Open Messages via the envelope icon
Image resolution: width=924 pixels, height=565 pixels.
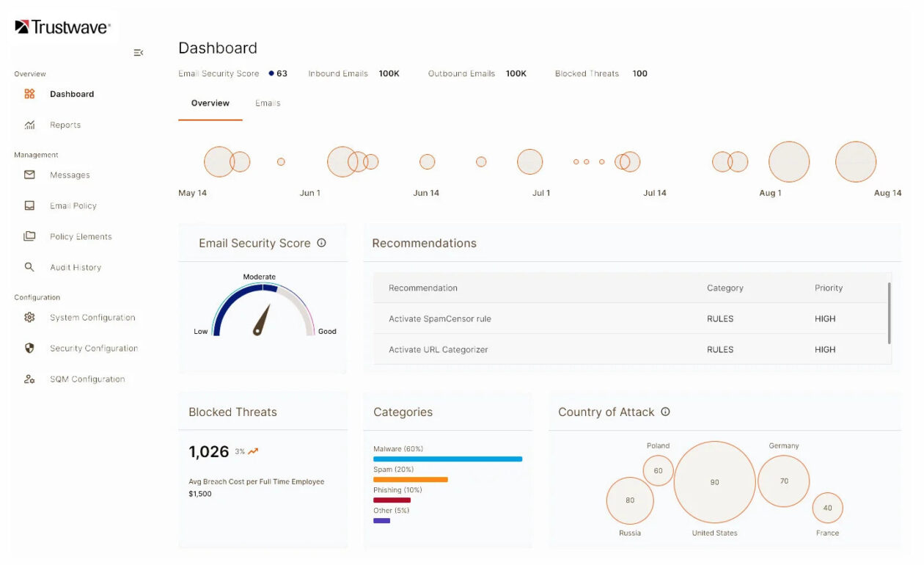[29, 175]
